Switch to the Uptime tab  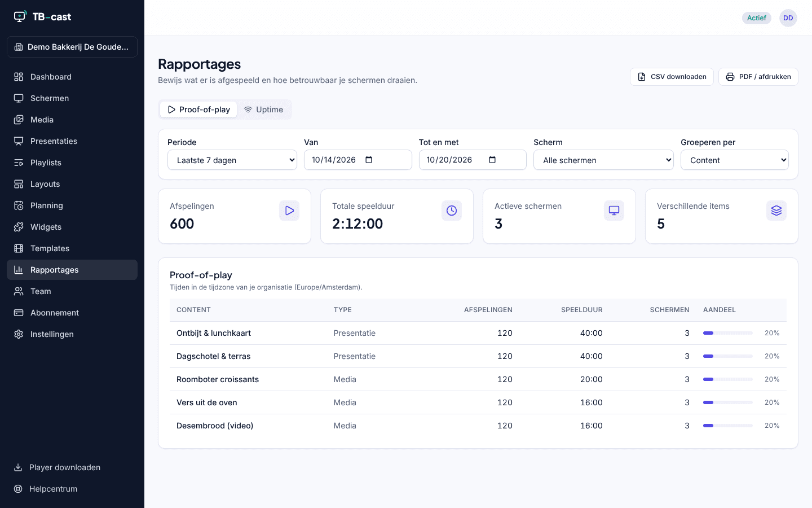coord(263,110)
